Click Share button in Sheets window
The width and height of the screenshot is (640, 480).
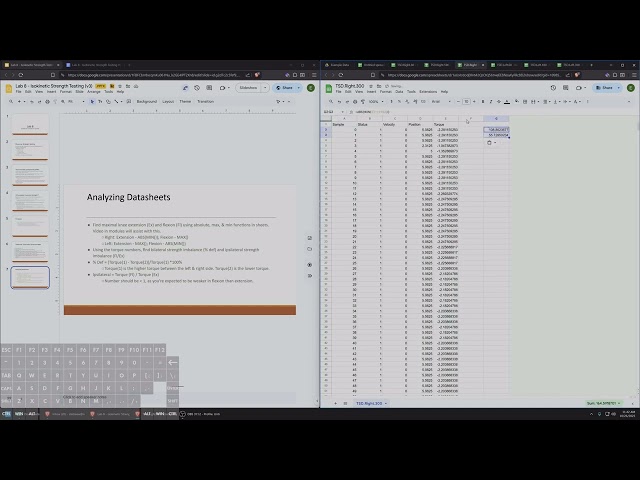(604, 88)
